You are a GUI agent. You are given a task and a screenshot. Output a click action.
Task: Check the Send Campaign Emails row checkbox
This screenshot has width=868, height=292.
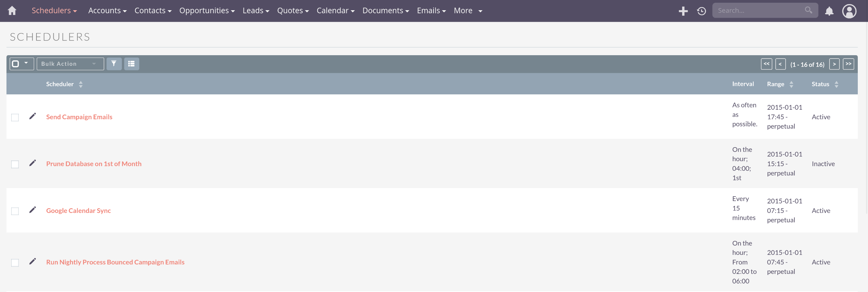coord(15,117)
